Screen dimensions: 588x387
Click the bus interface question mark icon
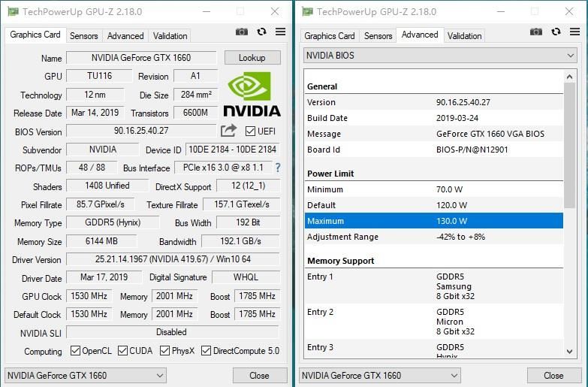tap(278, 168)
